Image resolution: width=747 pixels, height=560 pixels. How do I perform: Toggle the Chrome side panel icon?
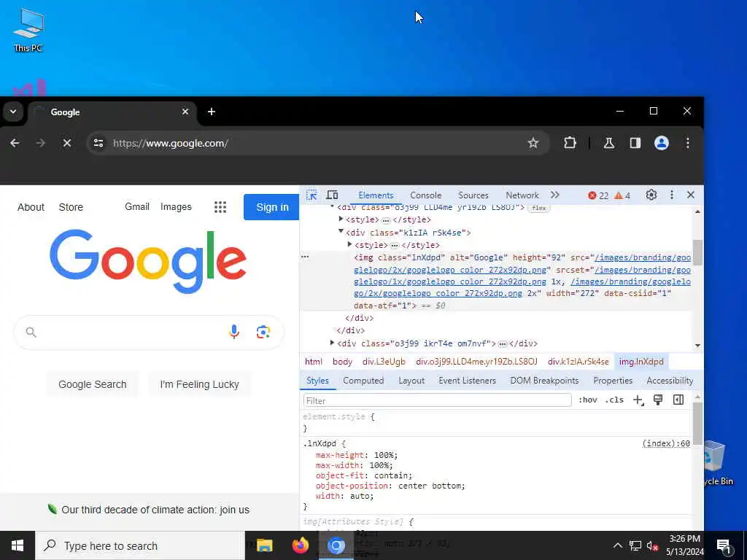pyautogui.click(x=635, y=143)
